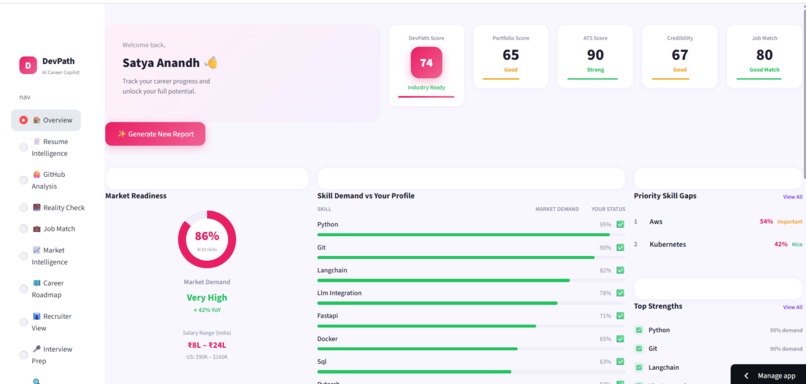Click the Langchain demand progress bar

point(471,280)
